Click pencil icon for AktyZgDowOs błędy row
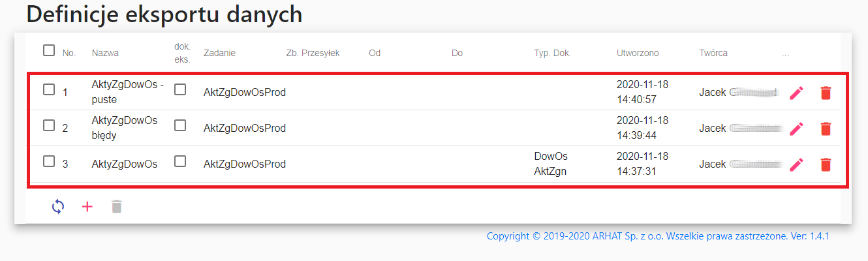The height and width of the screenshot is (261, 868). click(796, 129)
